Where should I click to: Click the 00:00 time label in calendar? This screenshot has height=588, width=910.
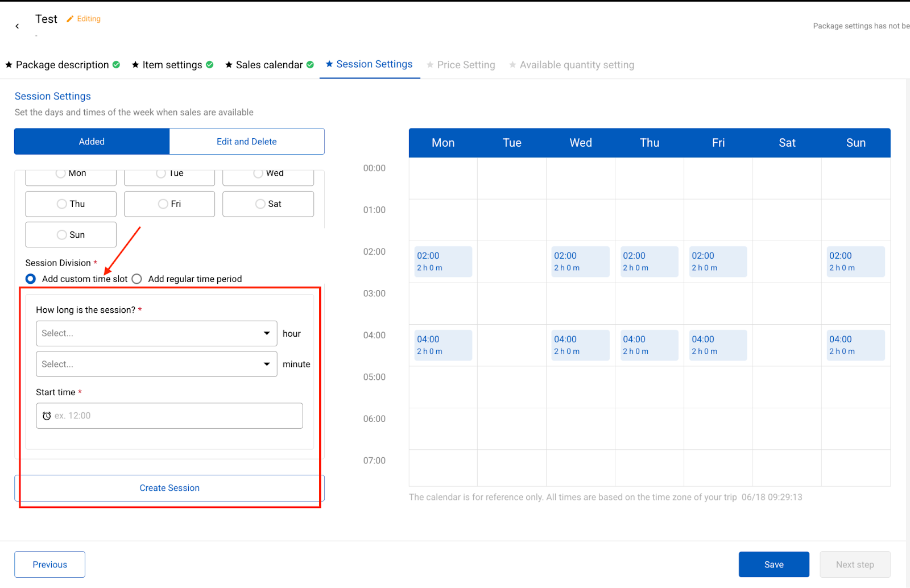click(x=374, y=168)
